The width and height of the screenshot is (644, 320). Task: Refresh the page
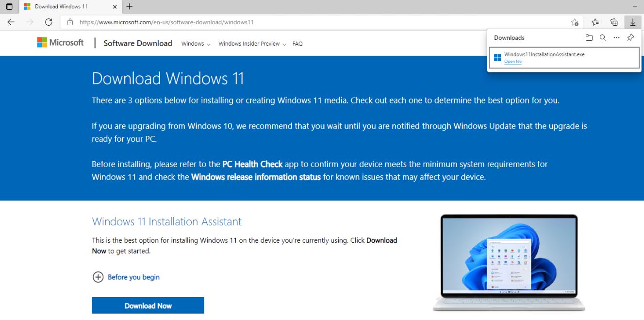(x=49, y=22)
